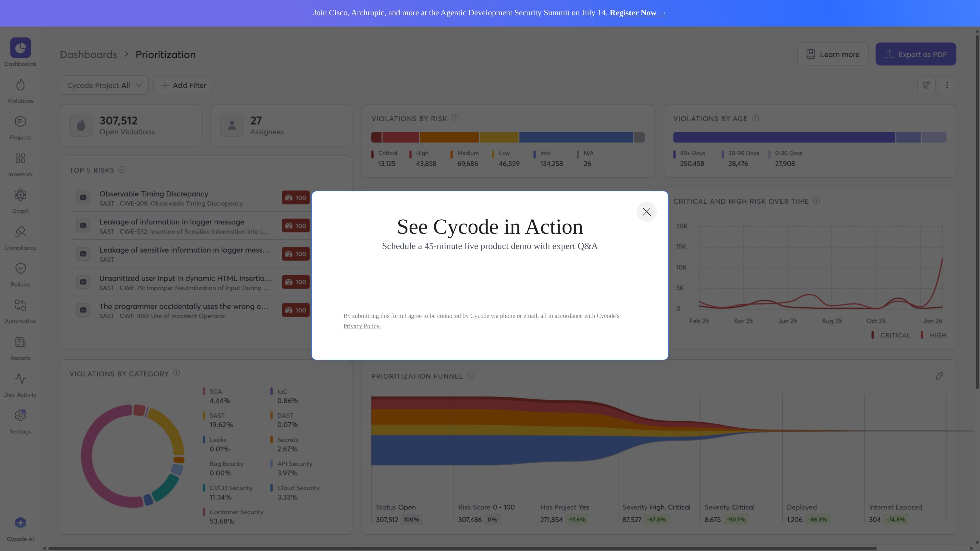This screenshot has height=551, width=980.
Task: Show info for Prioritization Funnel
Action: [471, 375]
